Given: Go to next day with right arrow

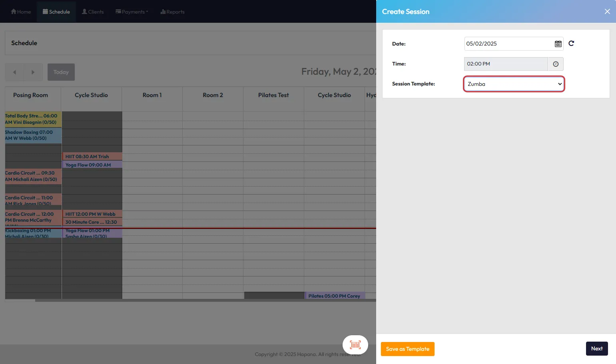Looking at the screenshot, I should pyautogui.click(x=33, y=72).
